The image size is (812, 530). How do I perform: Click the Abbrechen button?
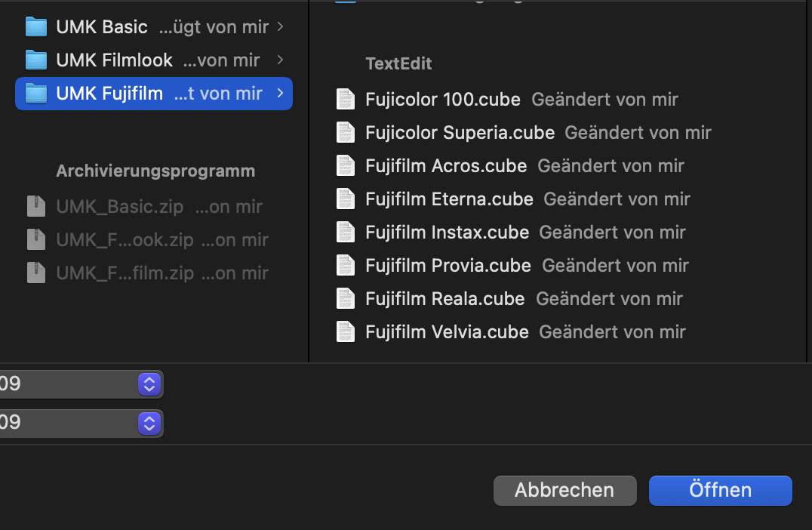565,490
